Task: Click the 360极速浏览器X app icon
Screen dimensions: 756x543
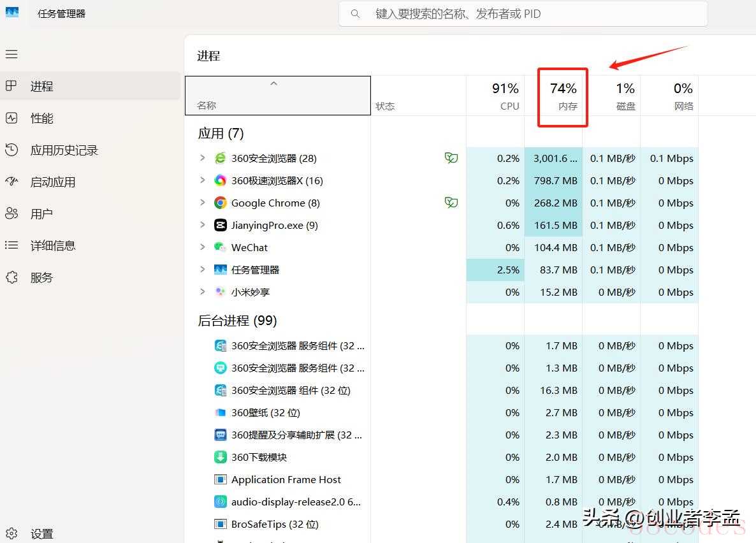Action: [x=221, y=180]
